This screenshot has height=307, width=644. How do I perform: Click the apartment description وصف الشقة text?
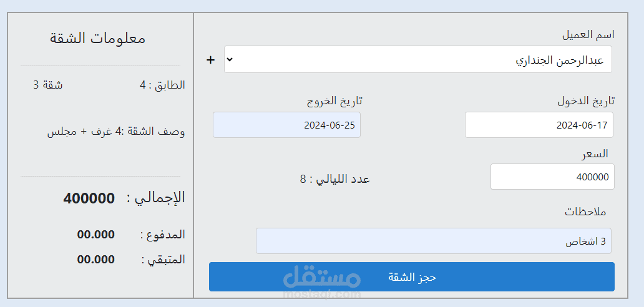[116, 132]
